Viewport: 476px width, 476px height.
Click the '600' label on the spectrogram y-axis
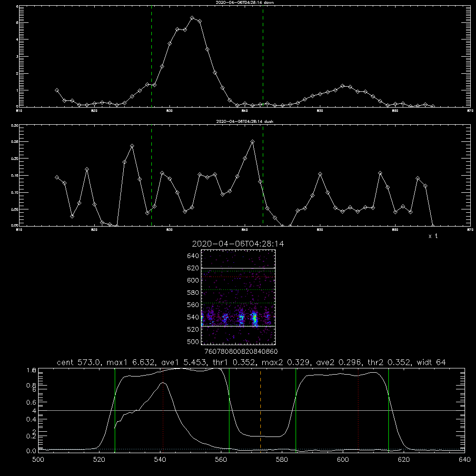point(193,280)
